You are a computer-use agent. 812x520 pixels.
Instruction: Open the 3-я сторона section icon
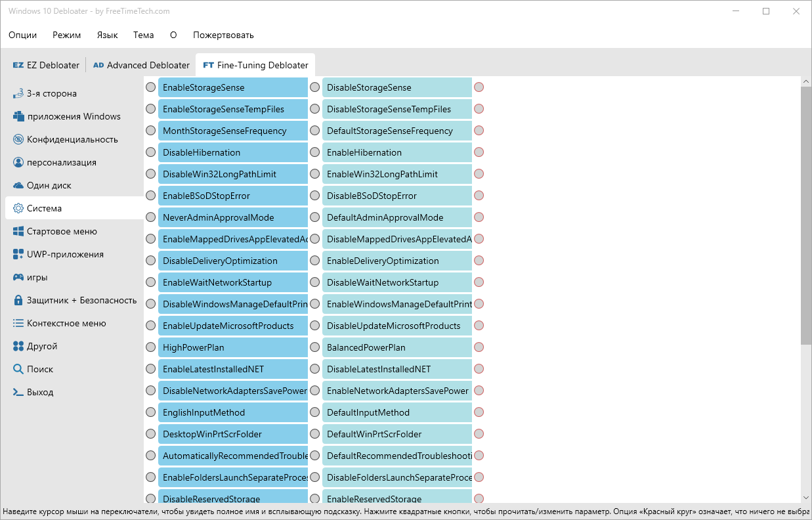(x=18, y=93)
